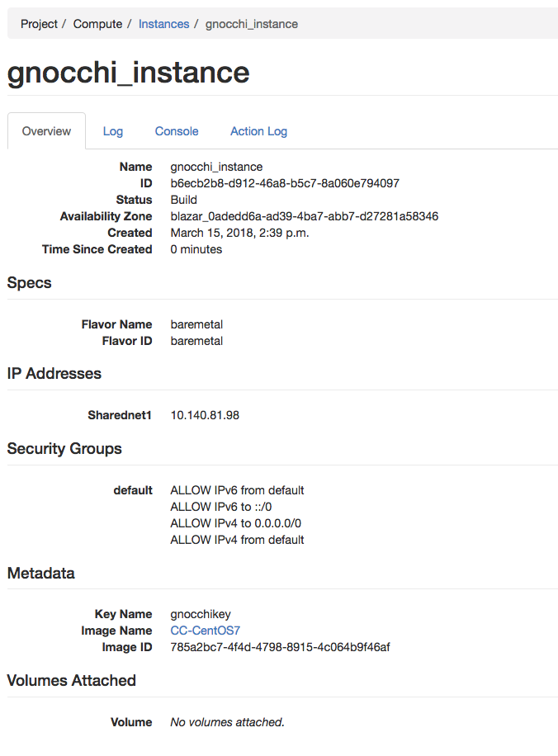Click the Flavor Name value baremetal
The image size is (558, 756).
196,324
